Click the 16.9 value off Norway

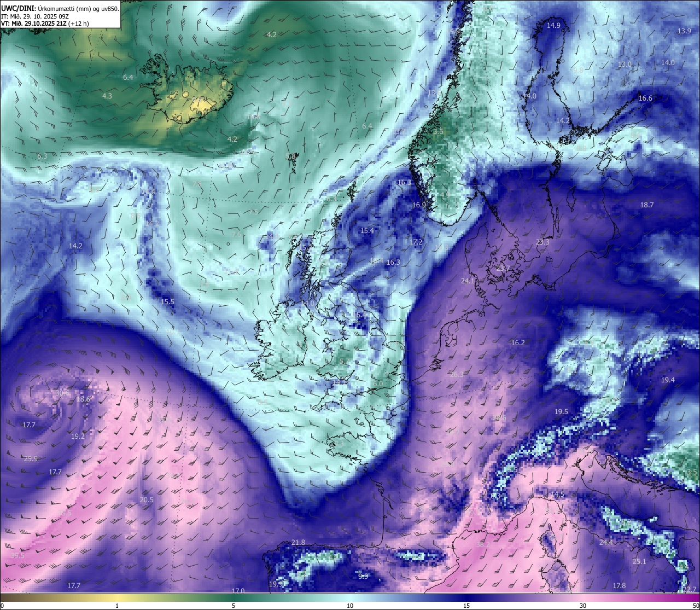tap(419, 205)
